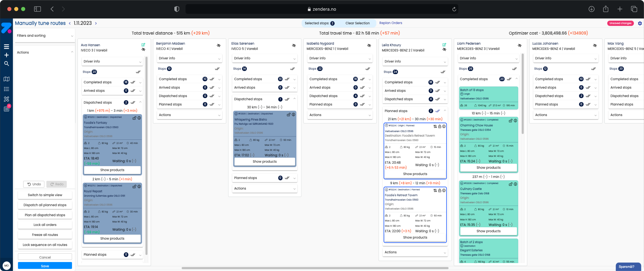The width and height of the screenshot is (644, 271).
Task: Click info icon on Whispering Pines Bistro
Action: click(294, 115)
